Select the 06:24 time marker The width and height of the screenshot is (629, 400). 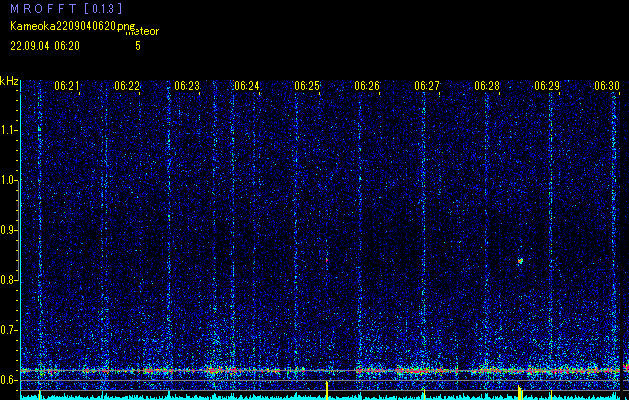pyautogui.click(x=247, y=85)
